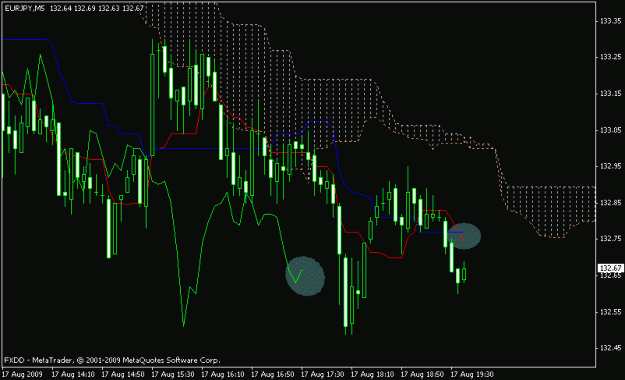625x380 pixels.
Task: Click the 132.55 price axis label
Action: [x=611, y=312]
